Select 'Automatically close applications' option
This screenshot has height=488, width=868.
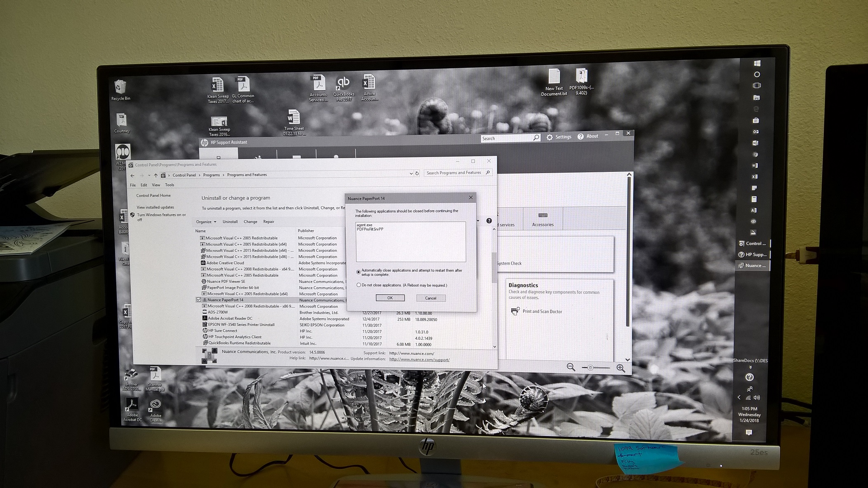point(359,271)
